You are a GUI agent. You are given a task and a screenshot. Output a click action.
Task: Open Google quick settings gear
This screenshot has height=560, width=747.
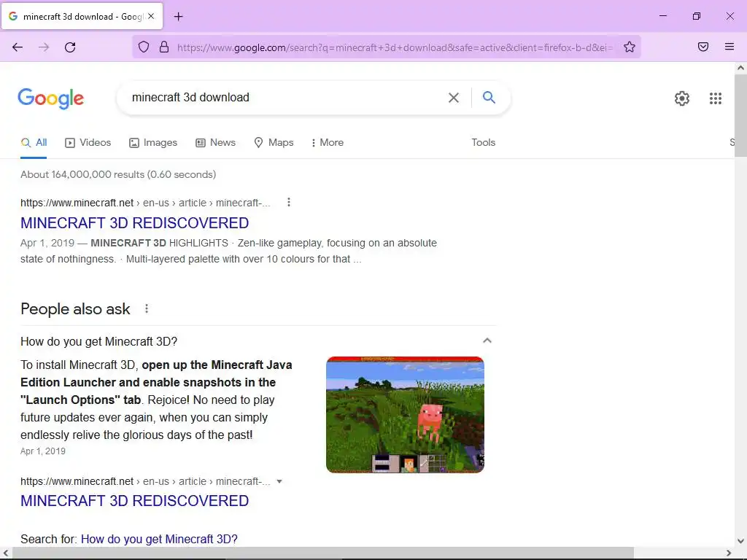point(682,98)
